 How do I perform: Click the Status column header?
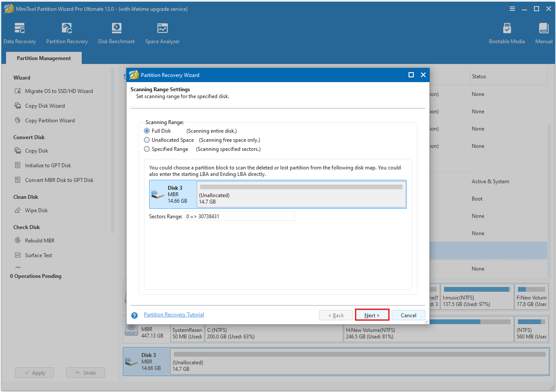click(x=479, y=76)
